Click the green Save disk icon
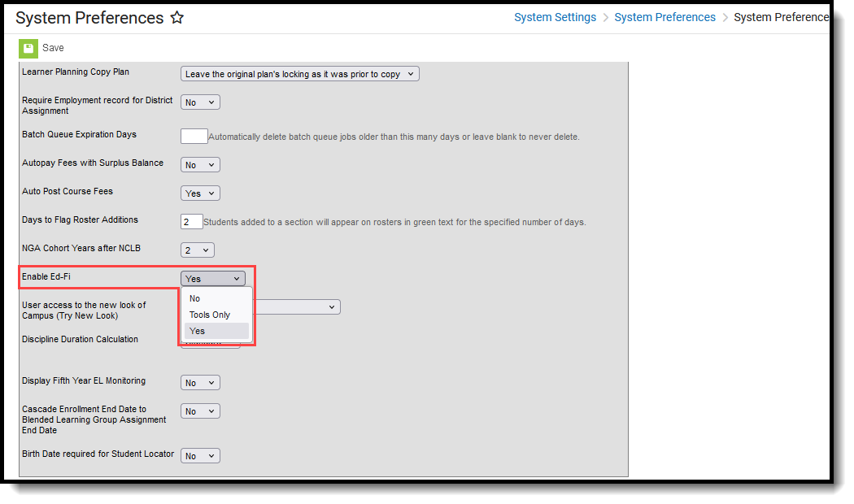The image size is (854, 504). coord(28,49)
